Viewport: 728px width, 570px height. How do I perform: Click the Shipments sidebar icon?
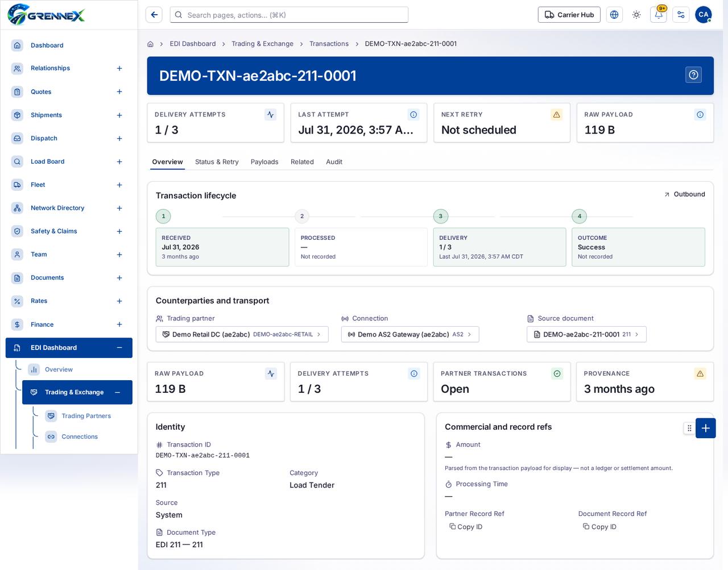point(17,115)
